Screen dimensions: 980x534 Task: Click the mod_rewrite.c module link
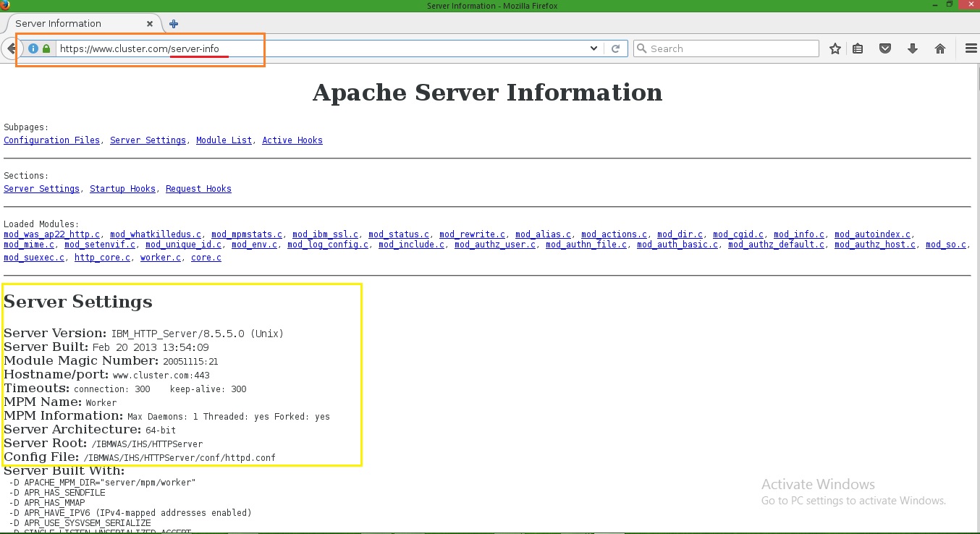(472, 234)
